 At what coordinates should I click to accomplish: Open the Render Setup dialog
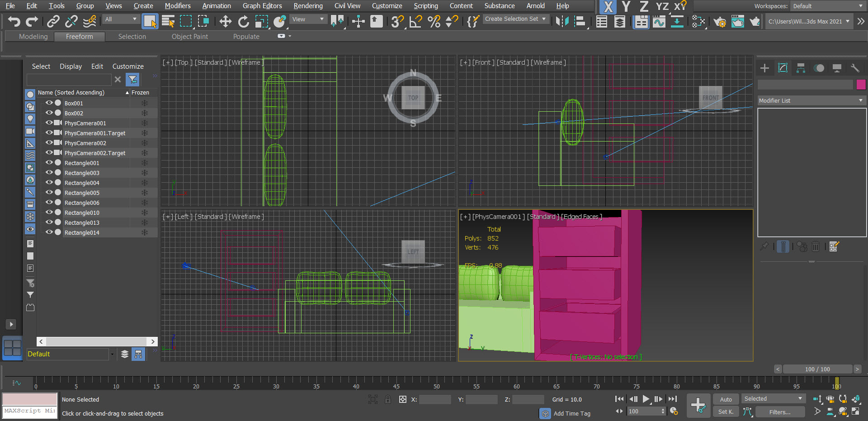coord(720,21)
